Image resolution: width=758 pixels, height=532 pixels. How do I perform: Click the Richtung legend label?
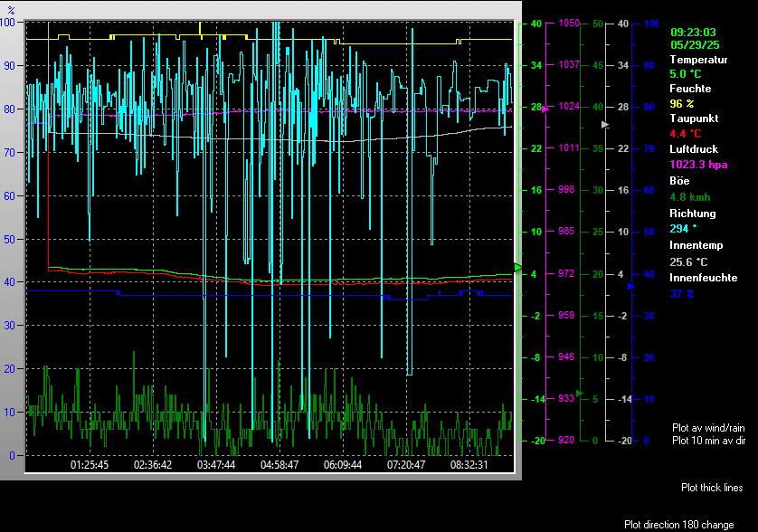[692, 214]
